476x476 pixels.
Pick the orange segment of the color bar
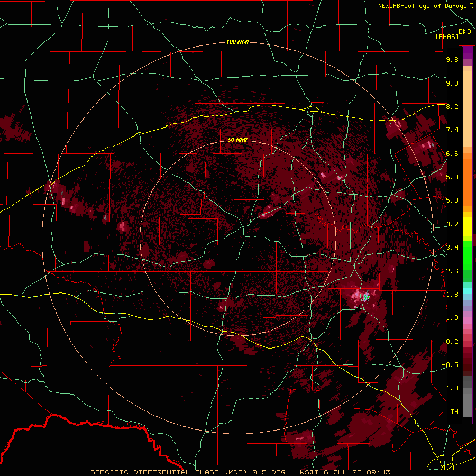coord(467,183)
